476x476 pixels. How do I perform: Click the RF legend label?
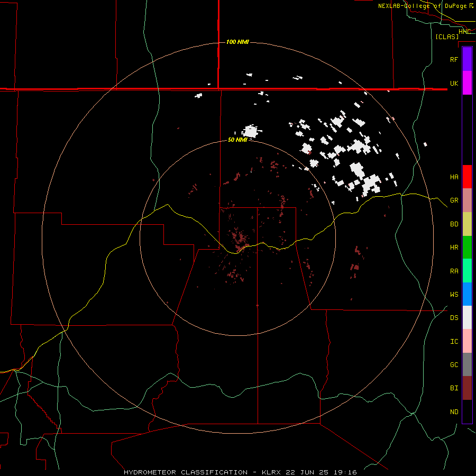[x=454, y=59]
